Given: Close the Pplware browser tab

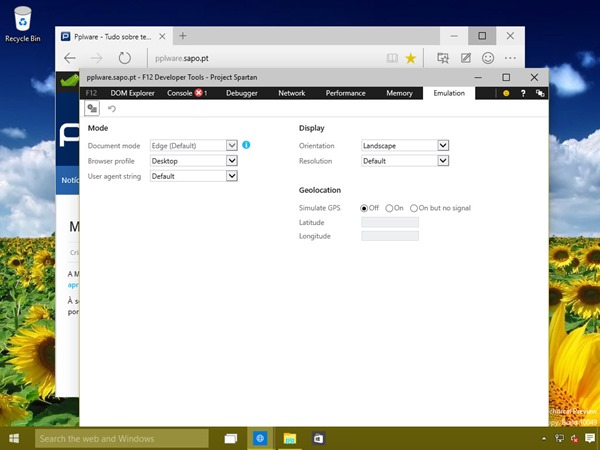Looking at the screenshot, I should 162,36.
